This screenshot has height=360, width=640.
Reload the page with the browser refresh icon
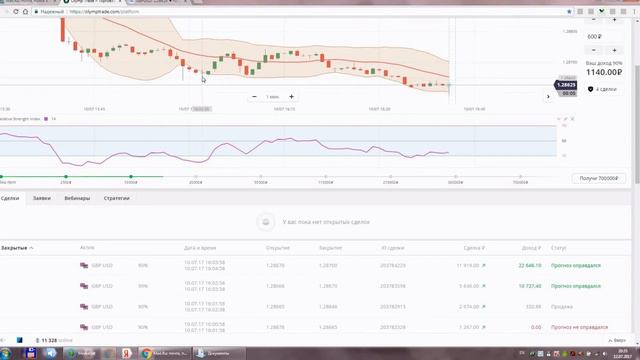(x=16, y=11)
